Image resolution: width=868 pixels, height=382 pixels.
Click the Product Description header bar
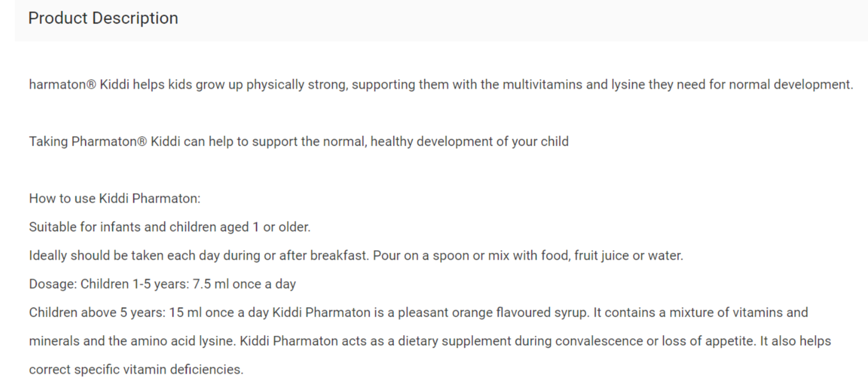tap(441, 20)
